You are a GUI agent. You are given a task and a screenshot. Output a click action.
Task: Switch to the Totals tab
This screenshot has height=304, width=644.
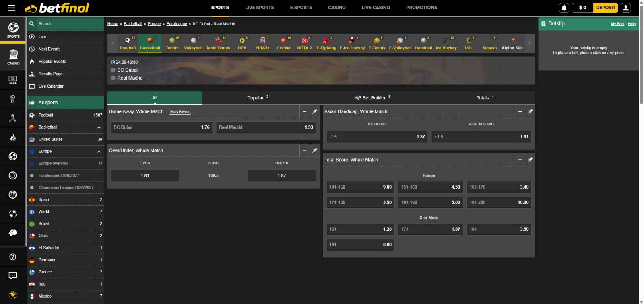coord(485,98)
